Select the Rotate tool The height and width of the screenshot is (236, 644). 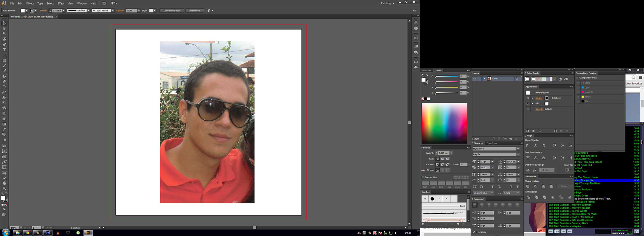4,87
